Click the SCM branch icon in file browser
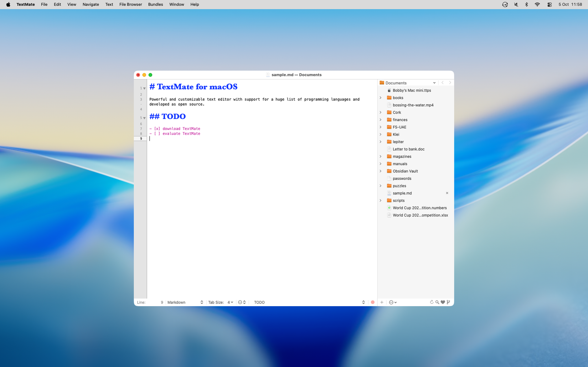This screenshot has width=588, height=367. click(448, 302)
